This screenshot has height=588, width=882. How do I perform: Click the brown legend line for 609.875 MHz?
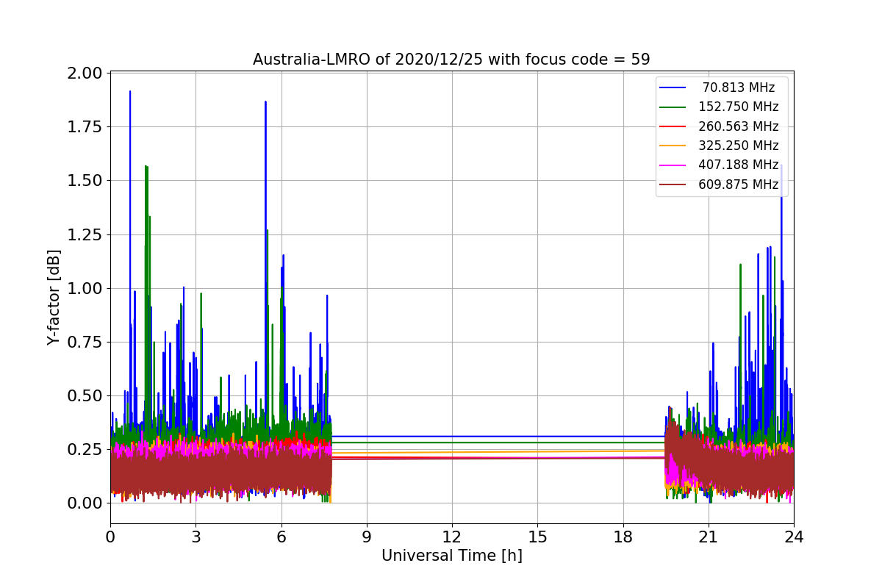click(x=673, y=184)
